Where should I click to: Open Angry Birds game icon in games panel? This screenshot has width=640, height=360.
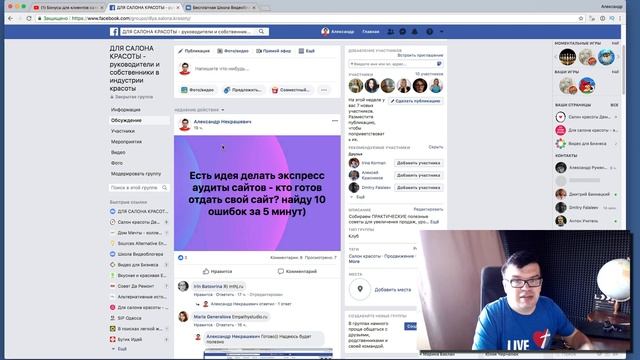(x=587, y=86)
